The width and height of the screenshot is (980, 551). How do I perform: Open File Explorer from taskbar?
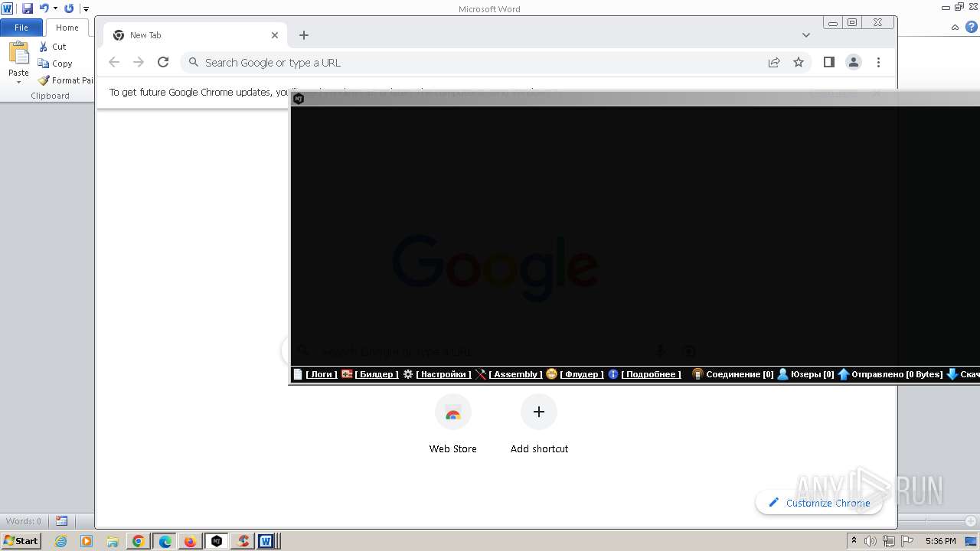(113, 541)
